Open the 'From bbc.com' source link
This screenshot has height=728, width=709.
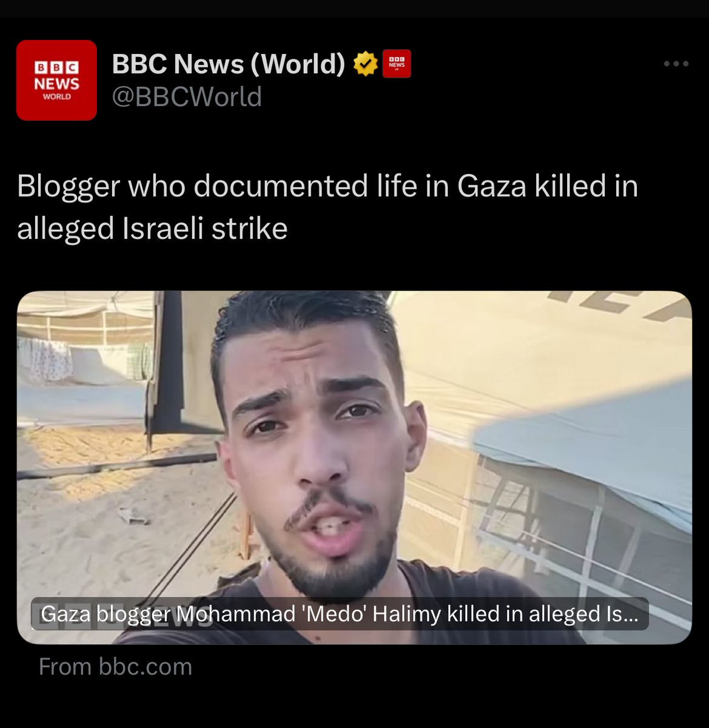coord(115,667)
